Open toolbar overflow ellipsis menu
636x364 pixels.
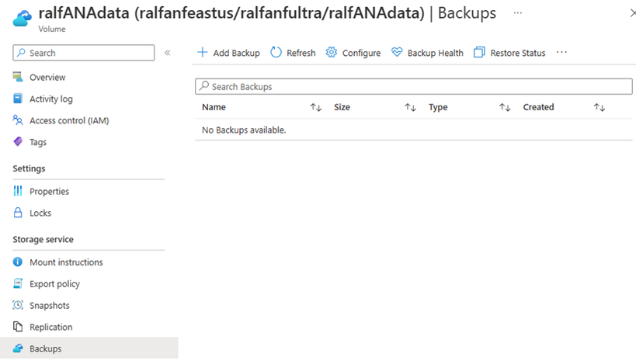562,53
